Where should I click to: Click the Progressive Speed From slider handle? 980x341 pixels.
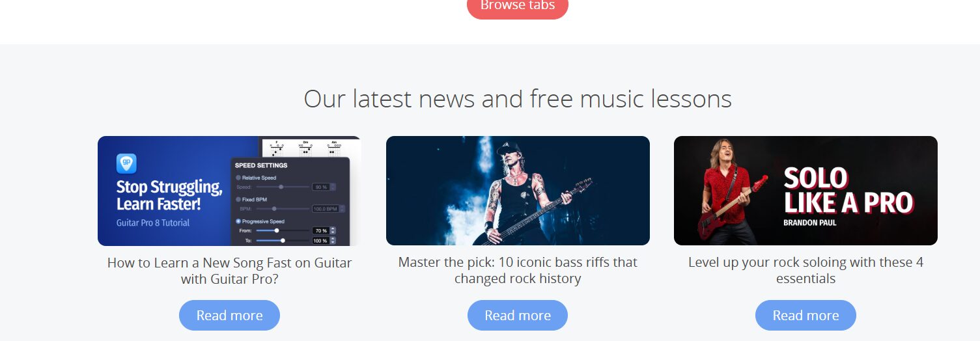coord(277,230)
